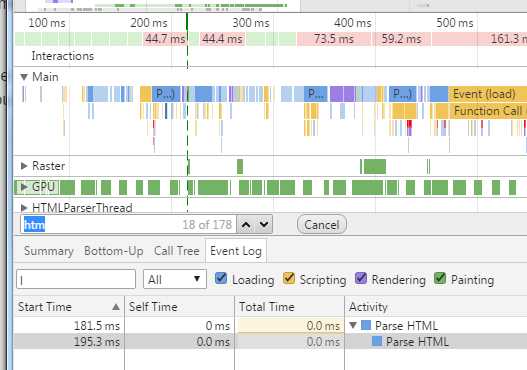
Task: Select the Event Log tab
Action: pos(236,251)
